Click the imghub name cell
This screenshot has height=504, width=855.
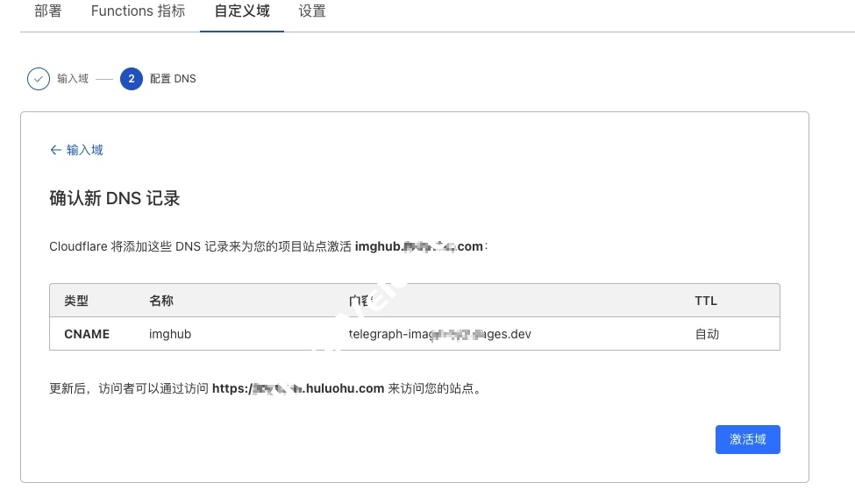point(170,334)
